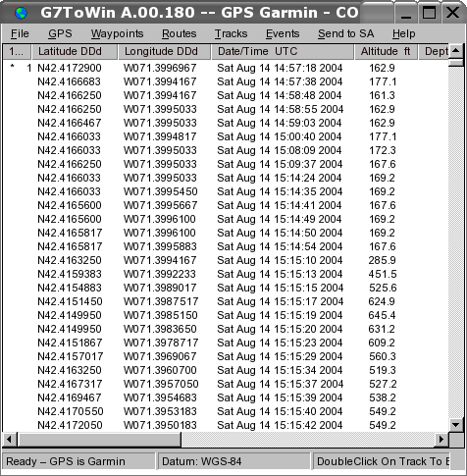Image resolution: width=467 pixels, height=476 pixels.
Task: Click the Date/Time UTC column header
Action: (x=283, y=52)
